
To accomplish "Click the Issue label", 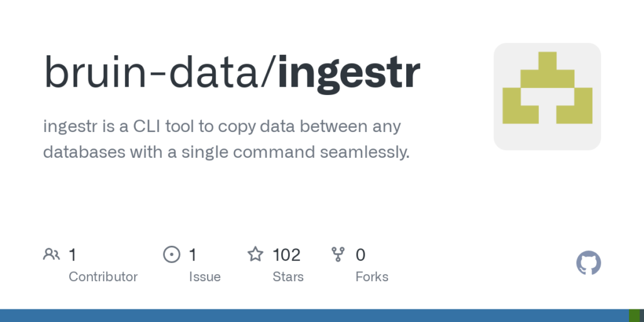I will pyautogui.click(x=204, y=277).
